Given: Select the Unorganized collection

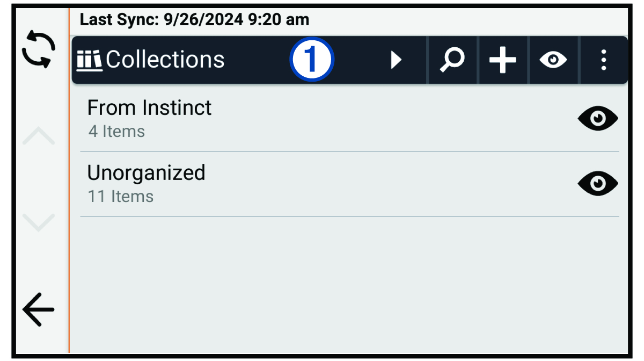Looking at the screenshot, I should point(146,173).
